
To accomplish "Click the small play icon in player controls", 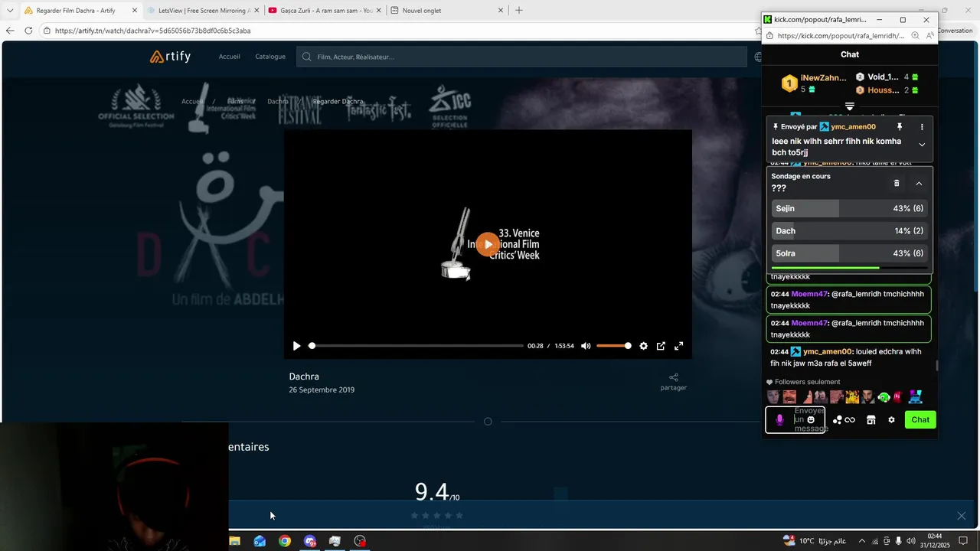I will [296, 346].
